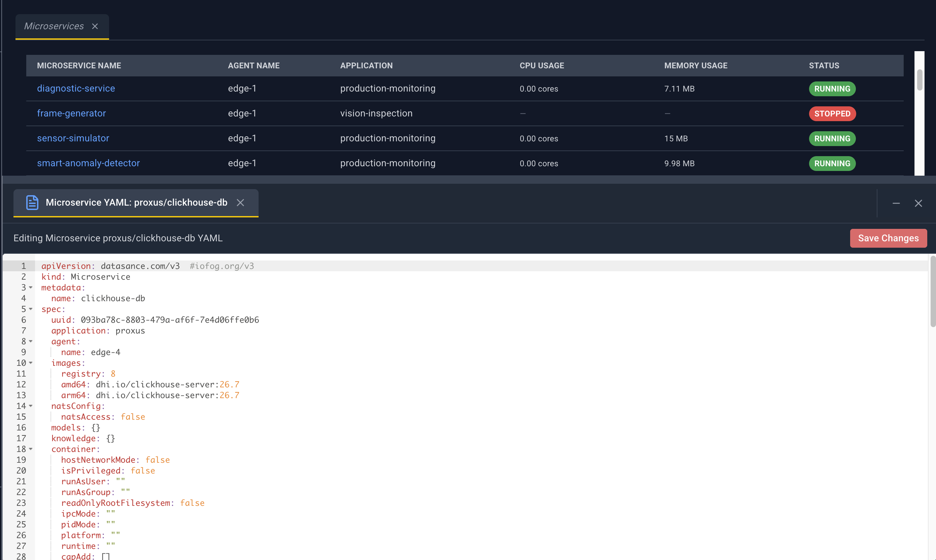Minimize the YAML editor panel

896,203
